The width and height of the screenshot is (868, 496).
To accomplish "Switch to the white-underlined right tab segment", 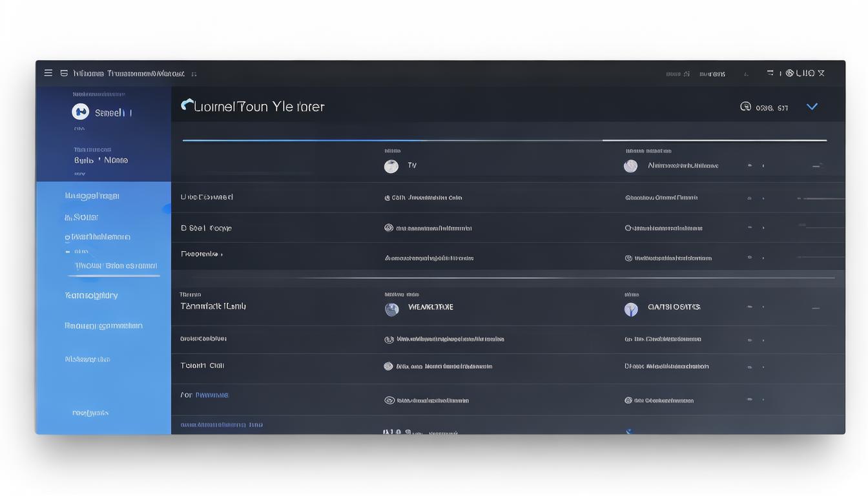I will point(714,140).
